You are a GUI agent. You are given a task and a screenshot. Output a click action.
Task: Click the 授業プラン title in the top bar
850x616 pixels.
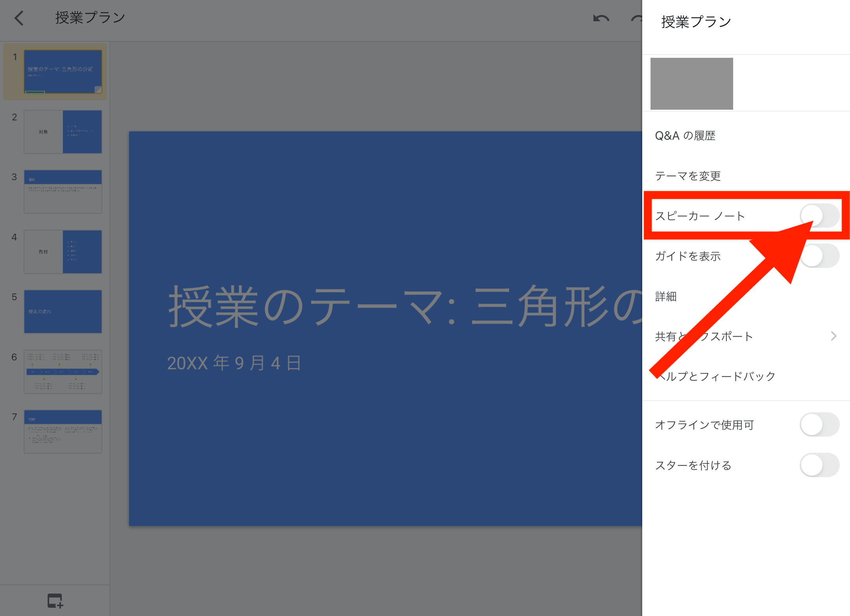[x=90, y=17]
